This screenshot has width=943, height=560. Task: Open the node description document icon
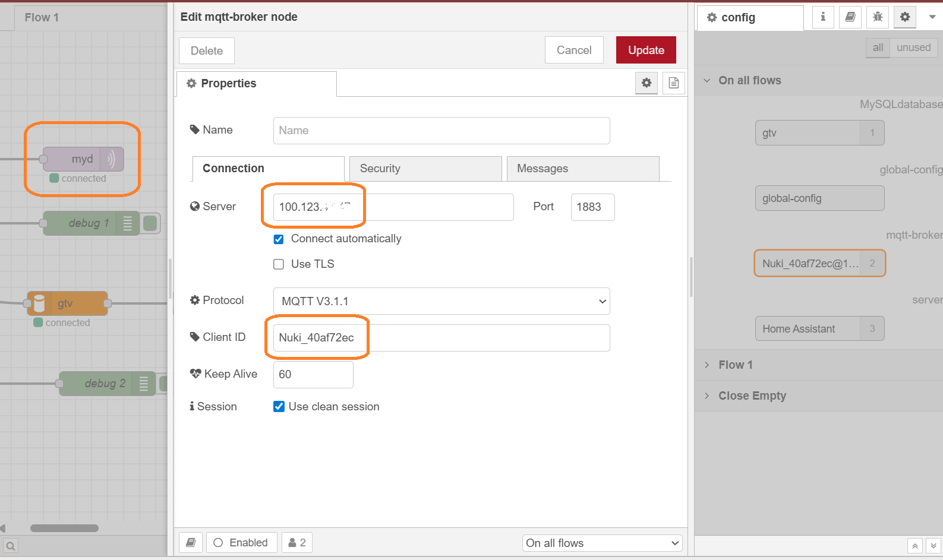[x=673, y=83]
